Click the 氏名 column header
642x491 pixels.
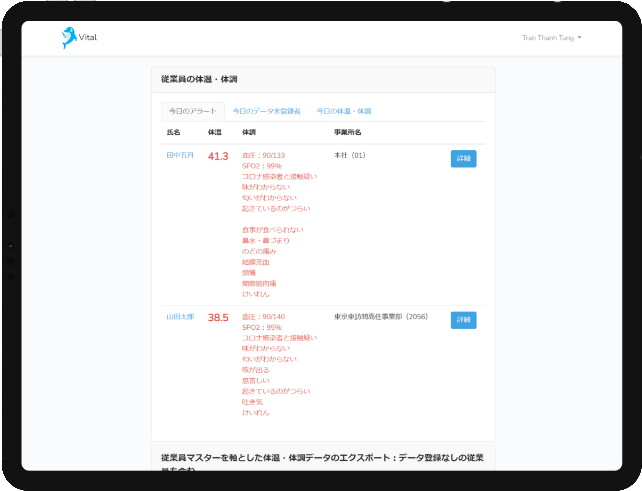[174, 133]
